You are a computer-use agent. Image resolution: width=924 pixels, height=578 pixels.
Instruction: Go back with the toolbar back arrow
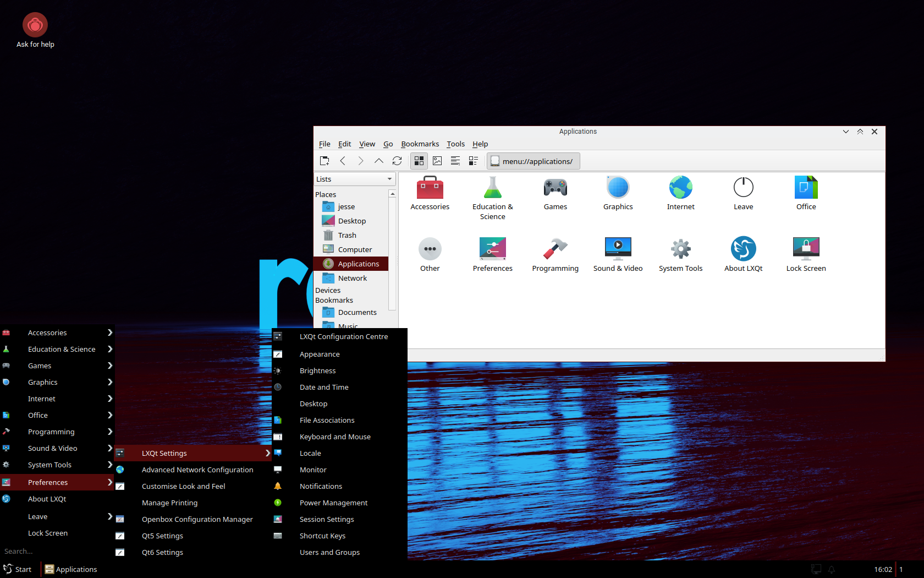pyautogui.click(x=343, y=161)
